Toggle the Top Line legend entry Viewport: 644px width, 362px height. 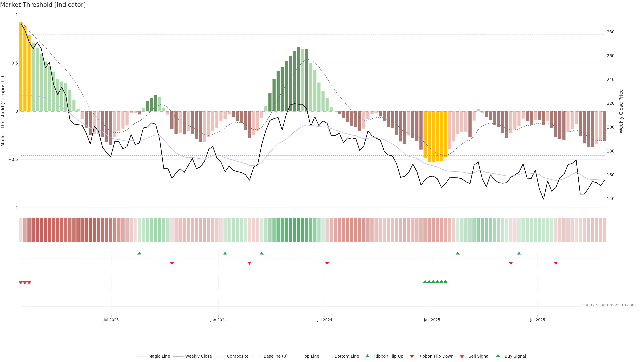pyautogui.click(x=311, y=356)
